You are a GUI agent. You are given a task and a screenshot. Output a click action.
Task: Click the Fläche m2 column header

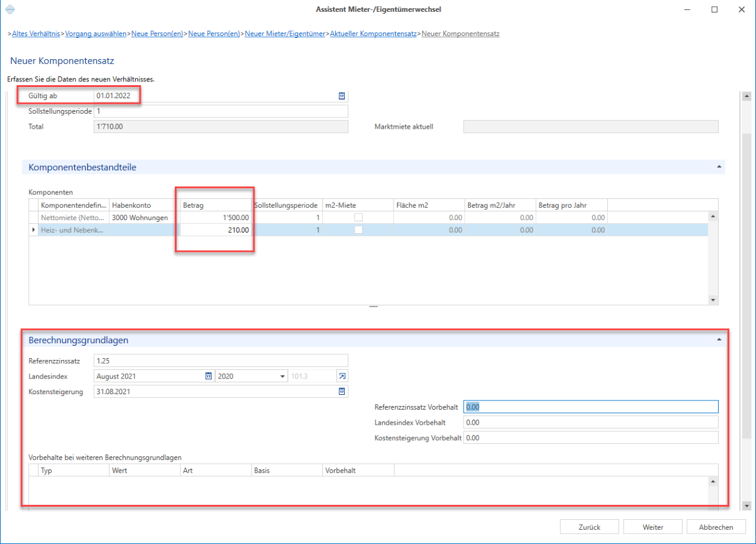(x=429, y=205)
